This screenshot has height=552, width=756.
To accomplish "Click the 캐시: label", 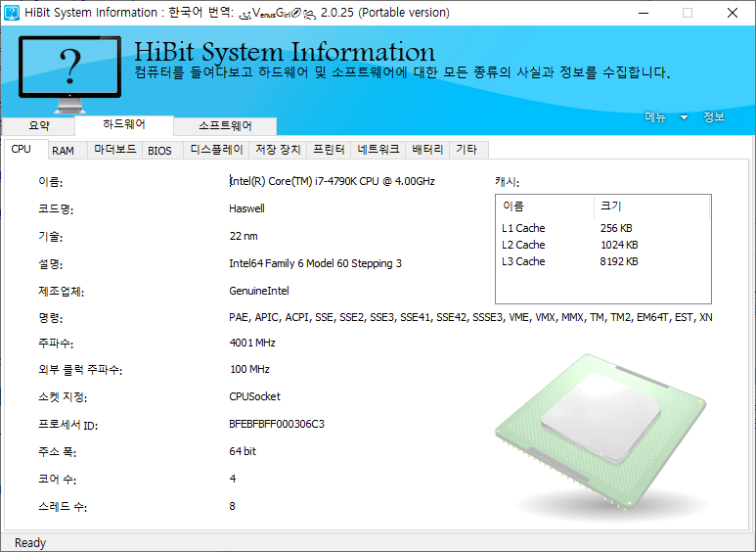I will tap(508, 182).
